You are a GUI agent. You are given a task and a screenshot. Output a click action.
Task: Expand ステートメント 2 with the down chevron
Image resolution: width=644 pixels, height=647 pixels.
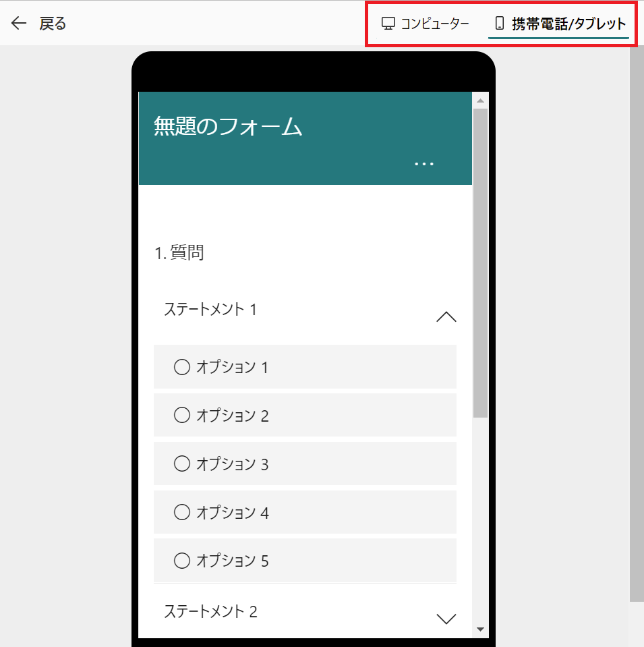coord(446,618)
